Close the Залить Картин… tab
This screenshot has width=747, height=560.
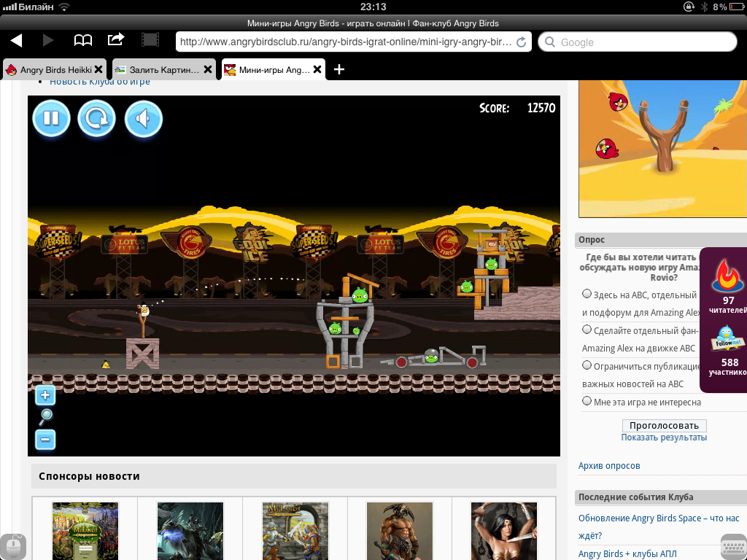click(x=208, y=69)
